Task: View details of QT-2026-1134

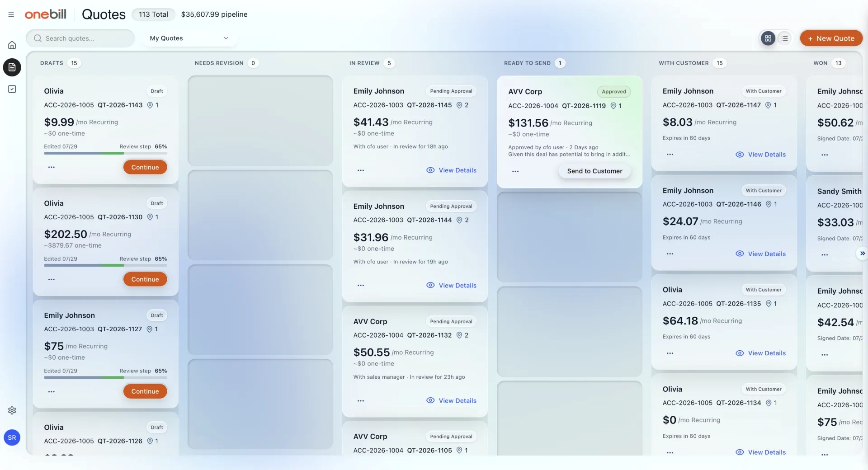Action: coord(760,452)
